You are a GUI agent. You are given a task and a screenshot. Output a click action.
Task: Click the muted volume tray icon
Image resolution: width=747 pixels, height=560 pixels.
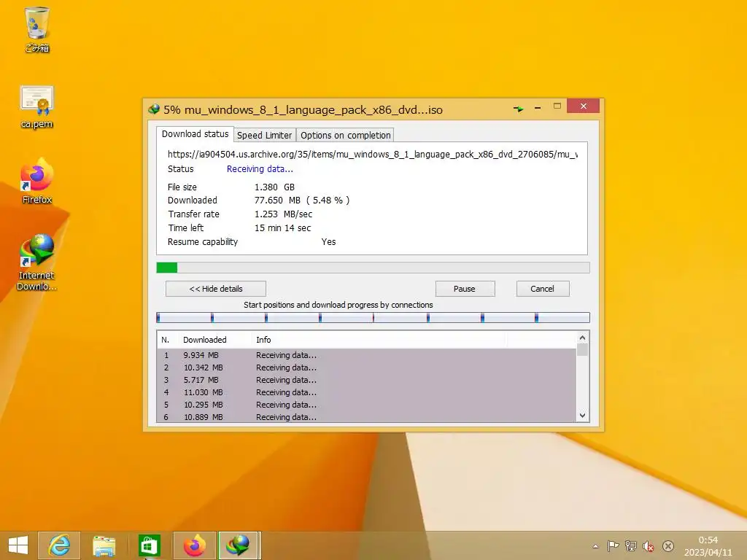(x=649, y=546)
